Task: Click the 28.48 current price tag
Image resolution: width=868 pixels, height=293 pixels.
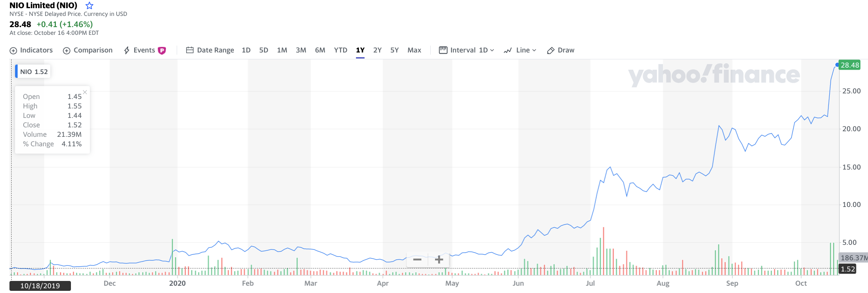Action: click(850, 65)
